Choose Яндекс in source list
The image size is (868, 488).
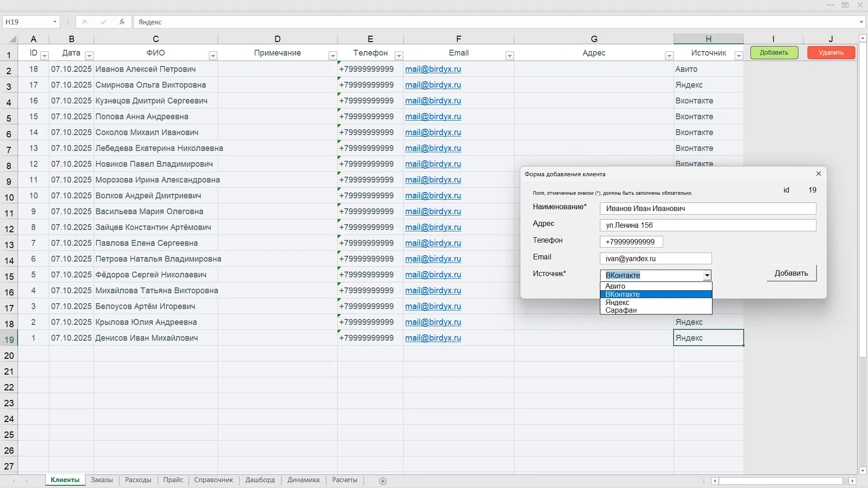[x=656, y=302]
